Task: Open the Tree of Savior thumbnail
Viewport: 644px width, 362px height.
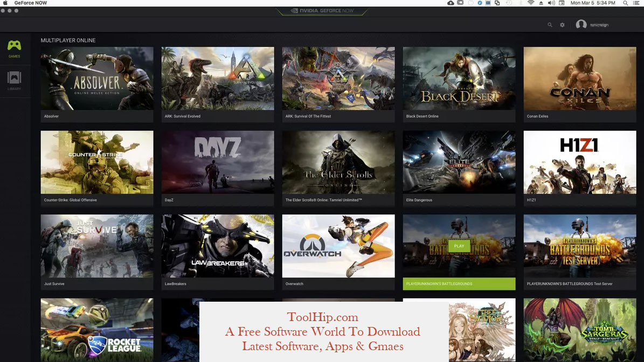Action: point(482,330)
